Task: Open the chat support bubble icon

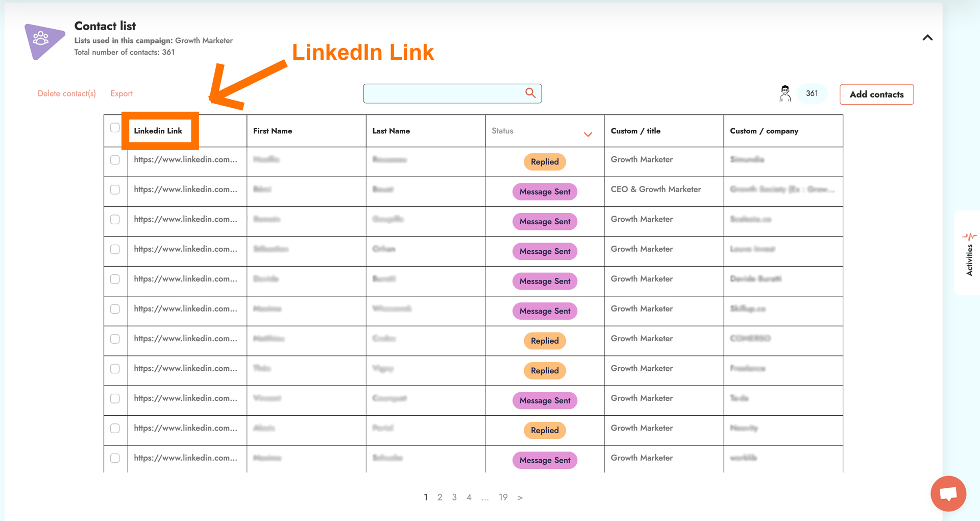Action: pyautogui.click(x=948, y=493)
